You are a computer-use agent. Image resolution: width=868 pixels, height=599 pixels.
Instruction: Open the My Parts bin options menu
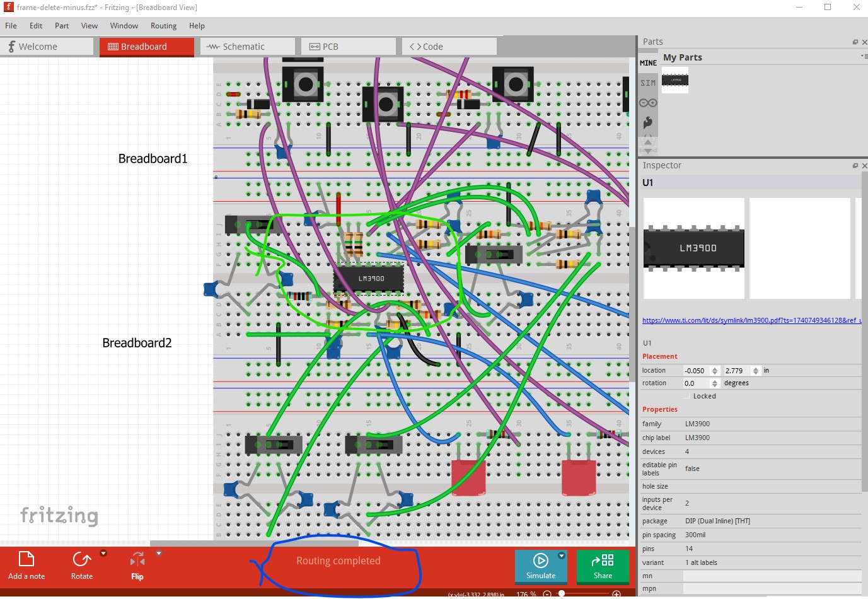[x=863, y=57]
